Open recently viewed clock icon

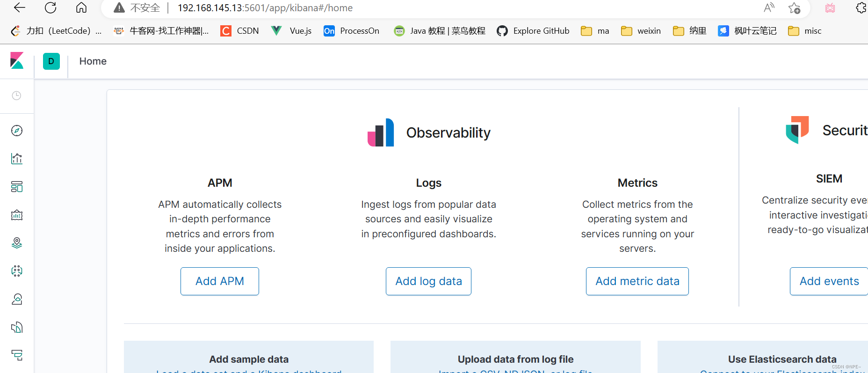pyautogui.click(x=16, y=95)
